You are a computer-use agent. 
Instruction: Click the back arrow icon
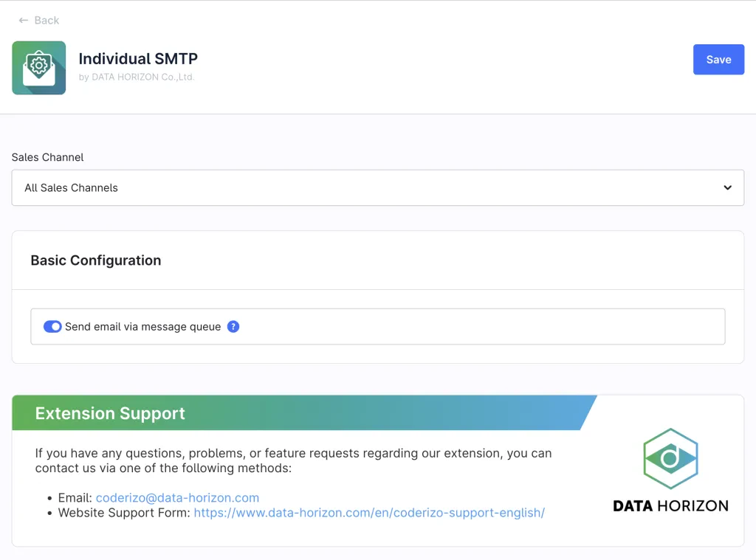tap(24, 21)
